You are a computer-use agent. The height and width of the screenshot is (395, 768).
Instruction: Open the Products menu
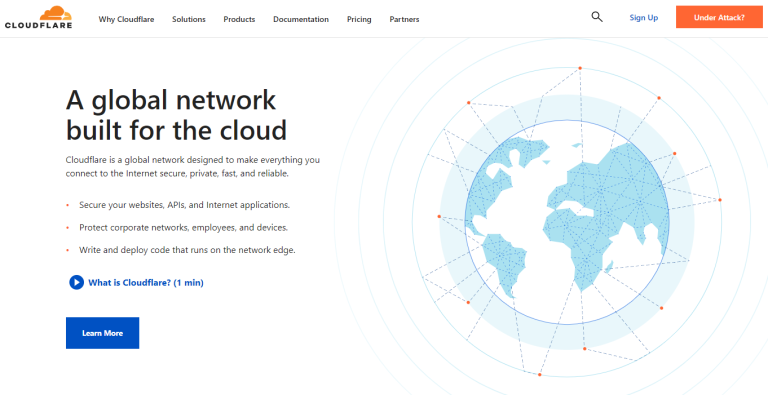click(239, 19)
